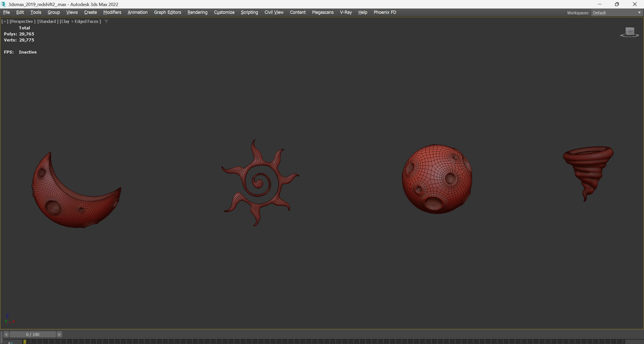Open the [Standard] shading quality menu

[x=48, y=22]
